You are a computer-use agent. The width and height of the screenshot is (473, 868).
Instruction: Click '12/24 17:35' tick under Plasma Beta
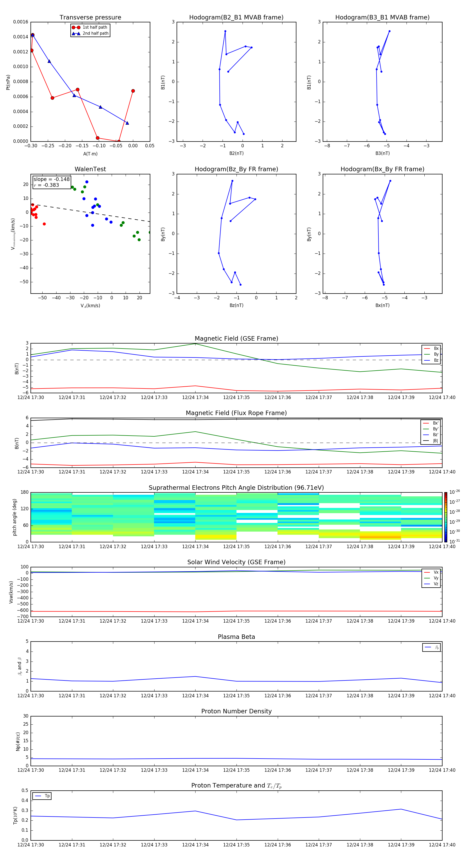236,696
